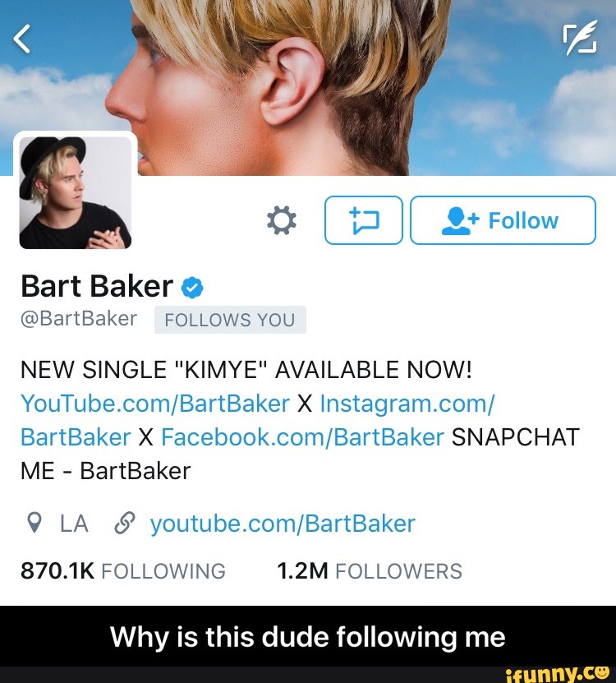Visit youtube.com/BartBaker website link

[283, 524]
